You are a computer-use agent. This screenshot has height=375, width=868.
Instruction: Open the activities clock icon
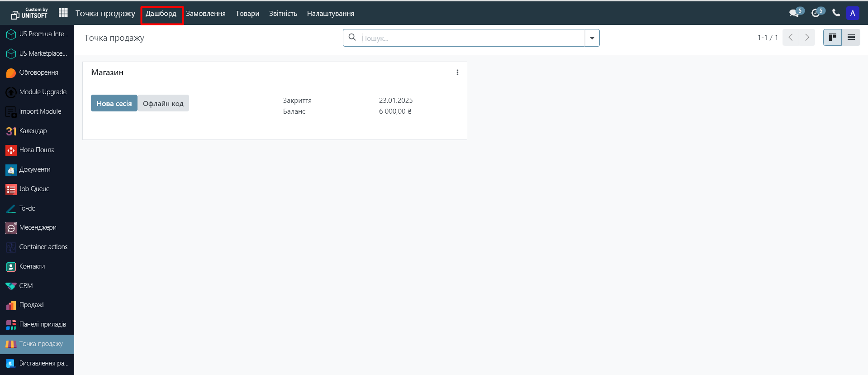point(816,13)
